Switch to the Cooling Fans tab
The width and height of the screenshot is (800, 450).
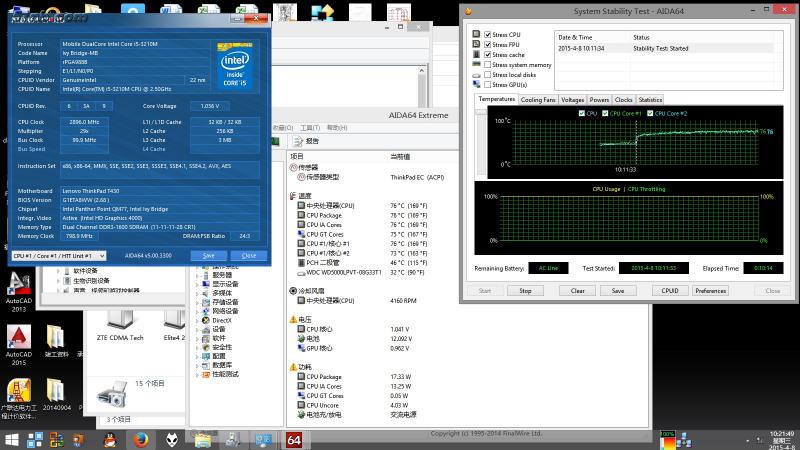[538, 100]
